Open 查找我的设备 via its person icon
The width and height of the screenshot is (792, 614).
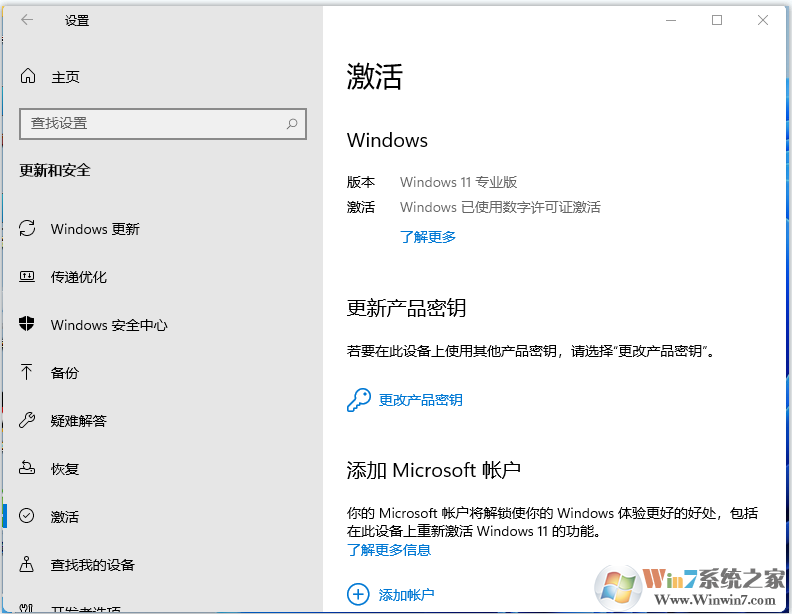[x=28, y=565]
